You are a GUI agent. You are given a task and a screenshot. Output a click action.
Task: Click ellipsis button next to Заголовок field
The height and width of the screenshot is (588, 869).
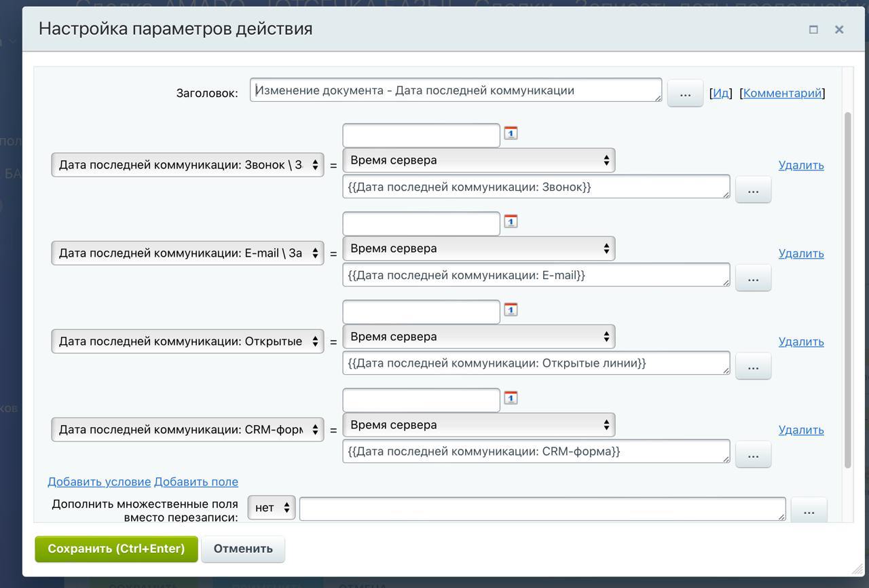pyautogui.click(x=685, y=94)
